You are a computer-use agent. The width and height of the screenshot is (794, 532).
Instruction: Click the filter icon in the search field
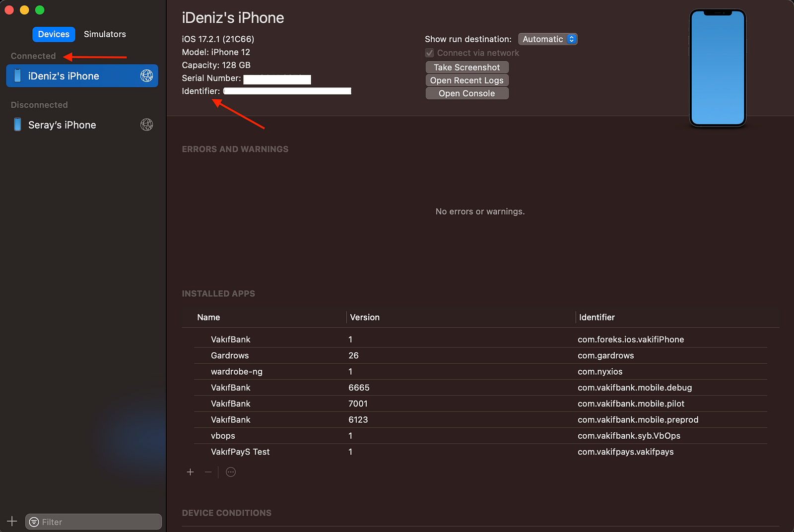[x=34, y=522]
